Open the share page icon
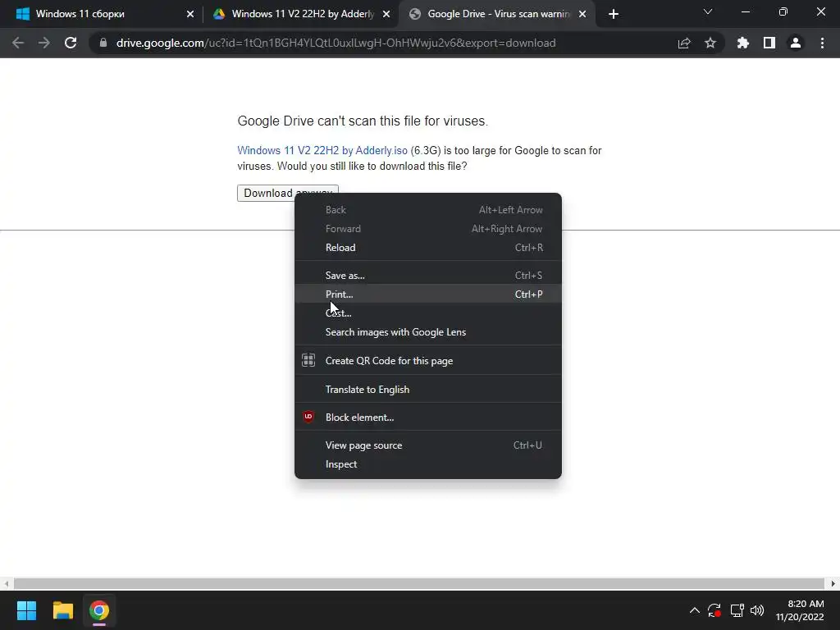Screen dimensions: 840x630 pyautogui.click(x=684, y=43)
